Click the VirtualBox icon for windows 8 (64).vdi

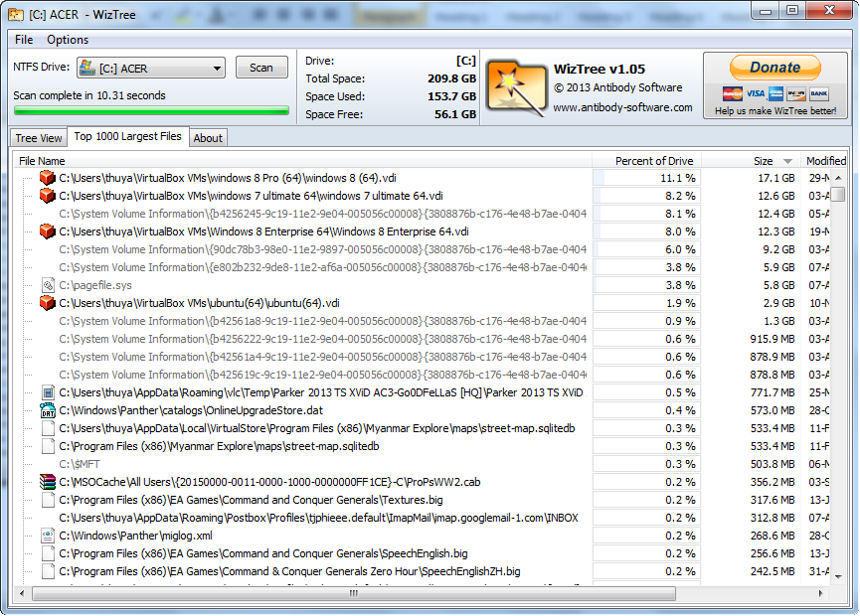[x=47, y=178]
